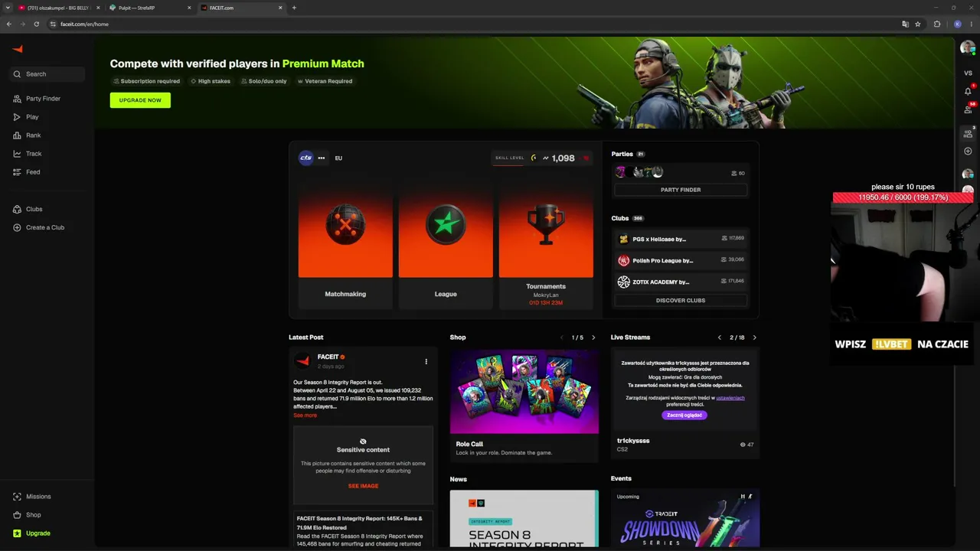Image resolution: width=980 pixels, height=551 pixels.
Task: Select the CS game icon in panel
Action: pyautogui.click(x=306, y=158)
